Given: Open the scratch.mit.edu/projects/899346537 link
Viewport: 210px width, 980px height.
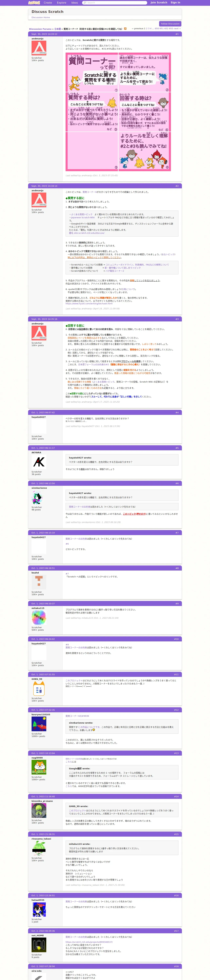Looking at the screenshot, I should (89, 942).
